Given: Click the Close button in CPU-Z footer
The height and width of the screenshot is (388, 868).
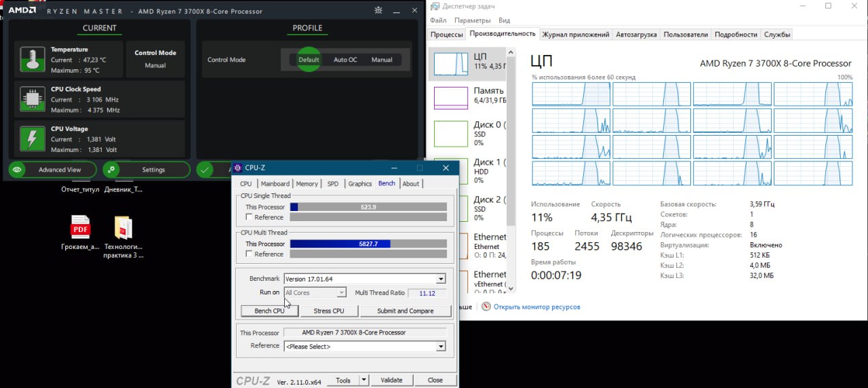Looking at the screenshot, I should pos(435,380).
